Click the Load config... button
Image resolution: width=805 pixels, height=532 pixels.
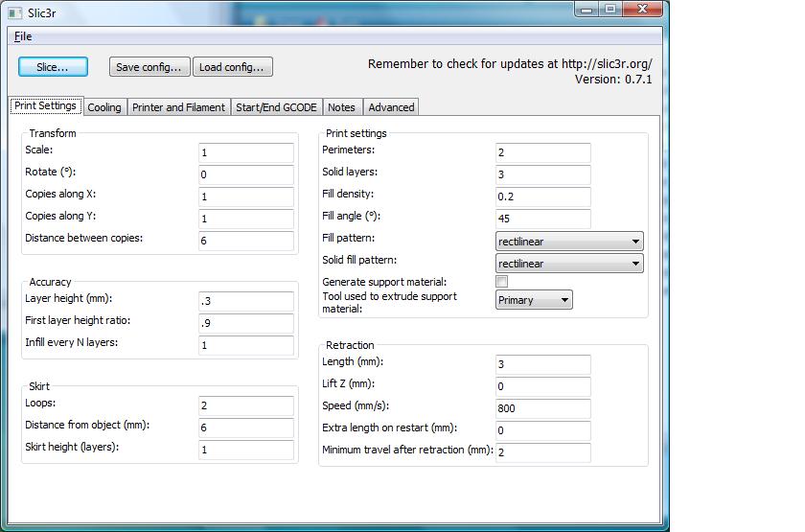[x=233, y=67]
